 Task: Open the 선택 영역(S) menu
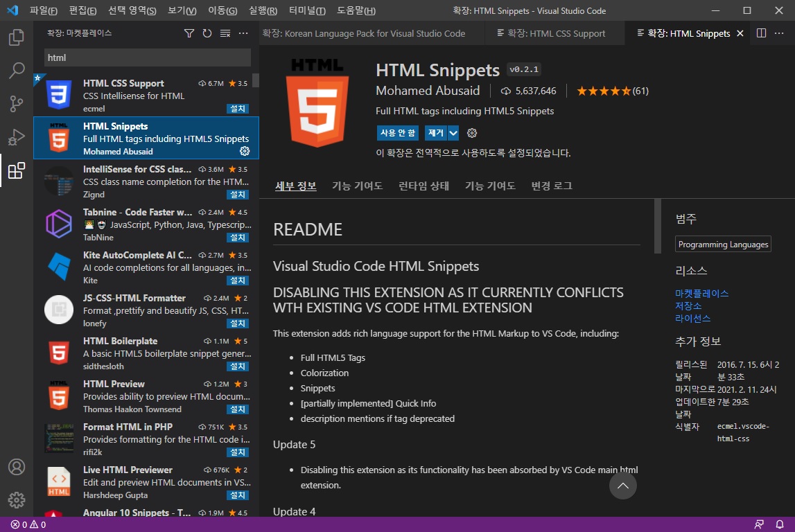[x=132, y=10]
